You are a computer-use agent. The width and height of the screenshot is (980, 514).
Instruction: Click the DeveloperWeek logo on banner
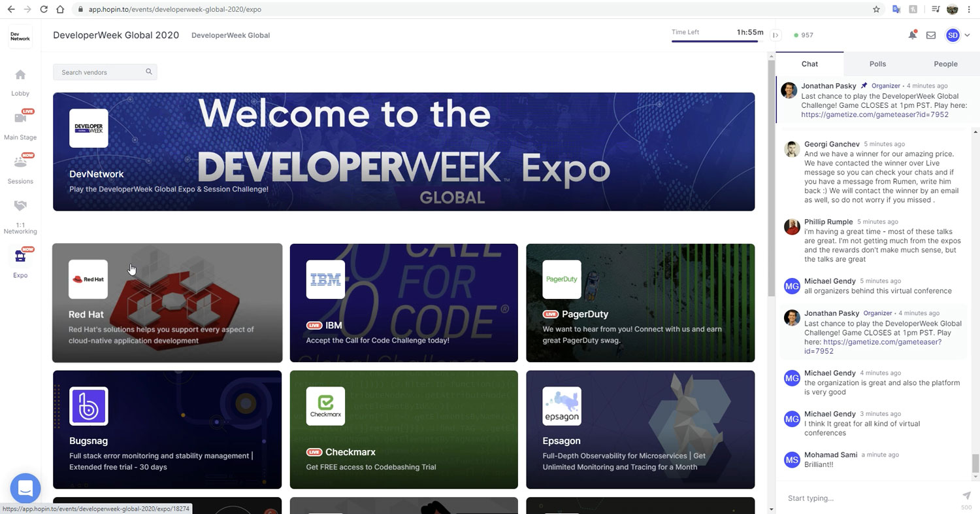point(88,128)
